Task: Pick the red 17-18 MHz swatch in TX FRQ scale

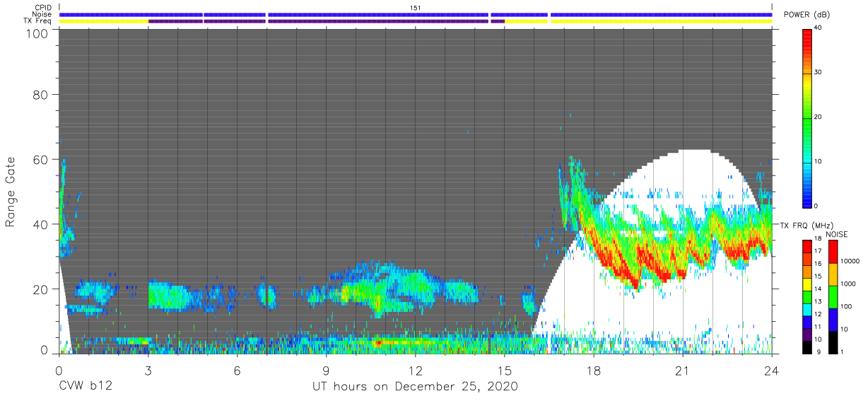Action: tap(807, 247)
